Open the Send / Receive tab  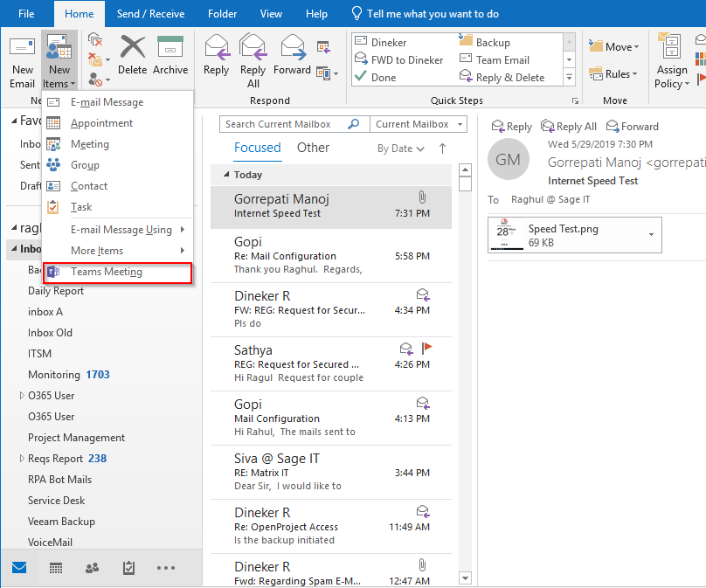[x=149, y=14]
